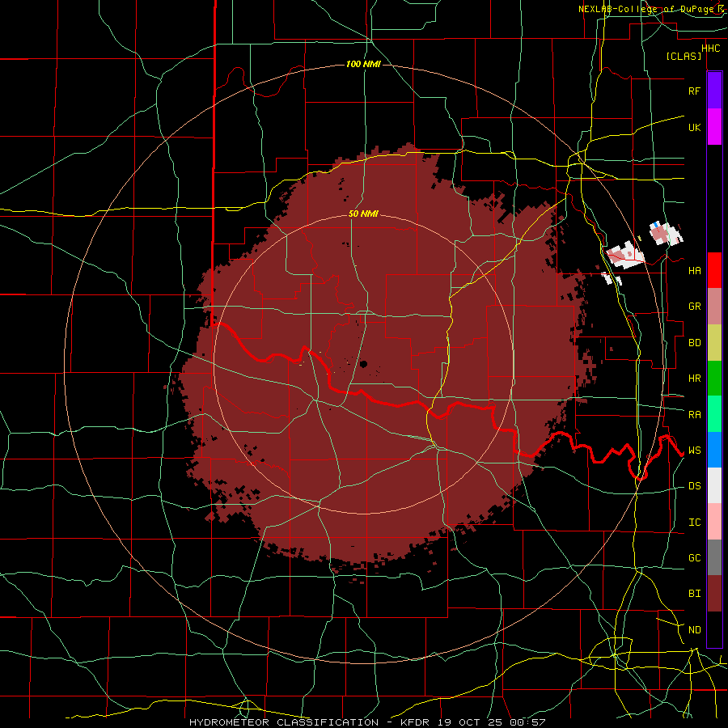Click the '100 NMI' range ring label
The height and width of the screenshot is (728, 728).
pos(363,64)
